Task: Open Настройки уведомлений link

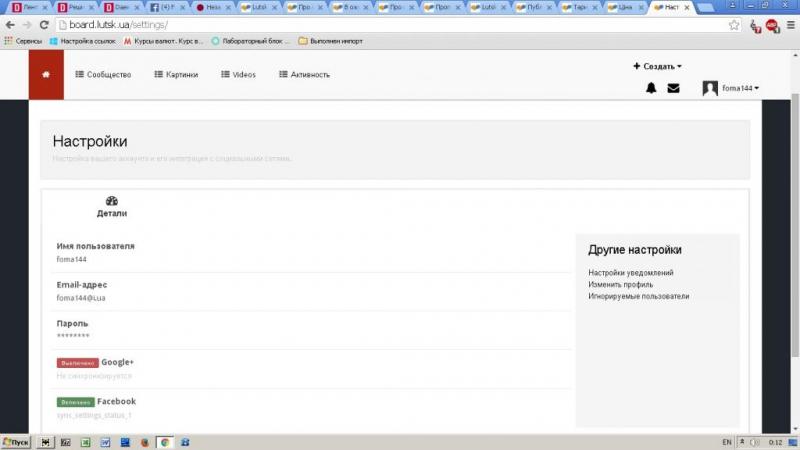Action: 630,272
